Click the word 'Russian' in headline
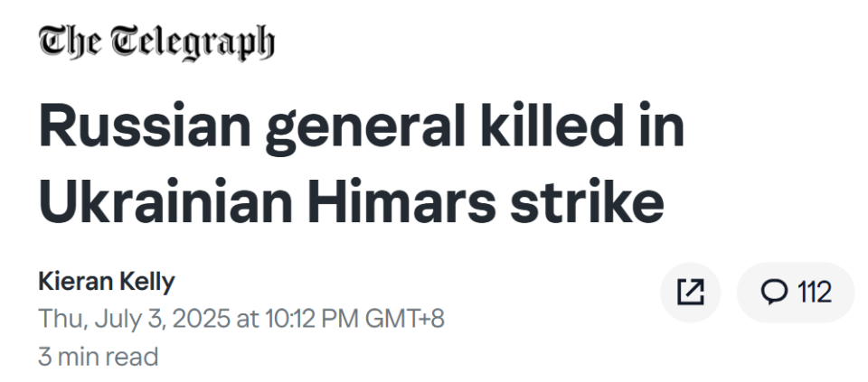This screenshot has height=382, width=868. tap(145, 126)
